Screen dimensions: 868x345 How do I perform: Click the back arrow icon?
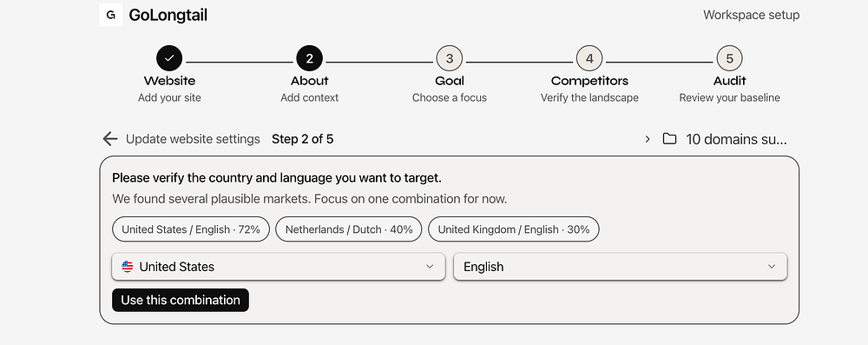(110, 139)
